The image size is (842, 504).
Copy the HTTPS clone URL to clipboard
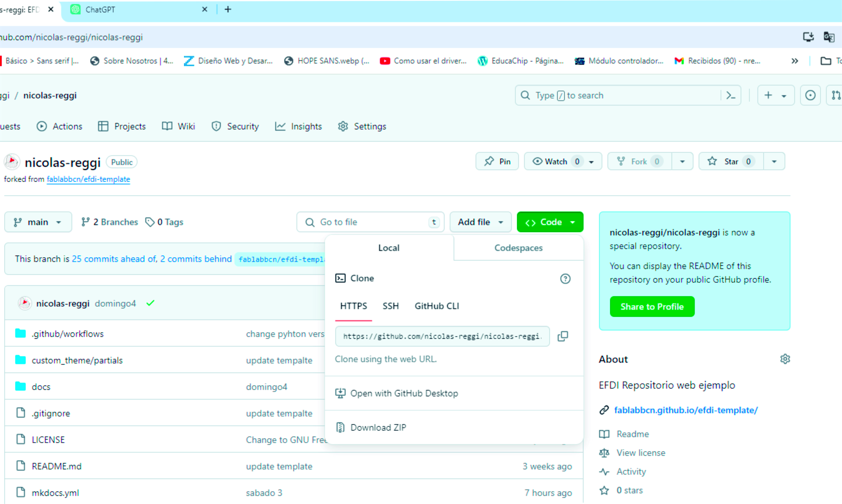pyautogui.click(x=563, y=336)
